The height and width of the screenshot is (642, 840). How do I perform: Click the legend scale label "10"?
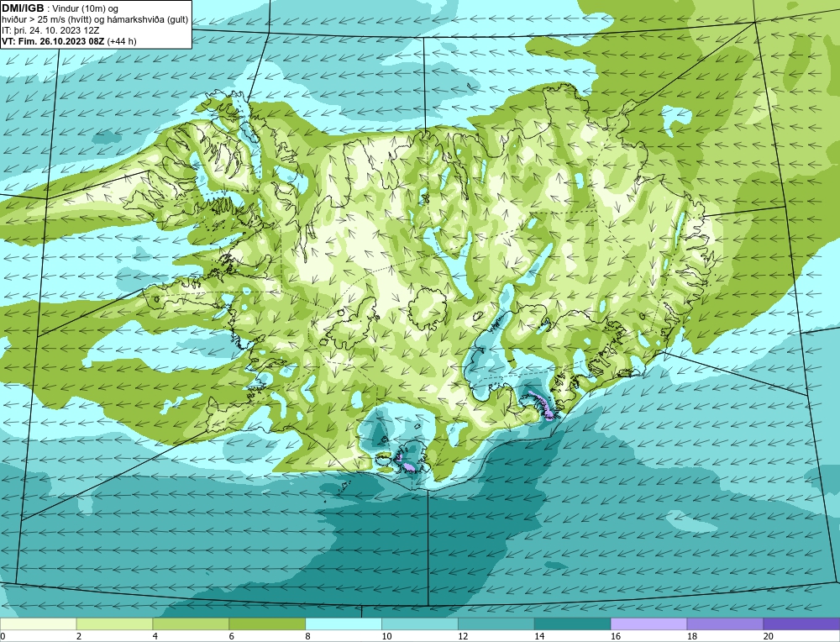click(x=386, y=636)
